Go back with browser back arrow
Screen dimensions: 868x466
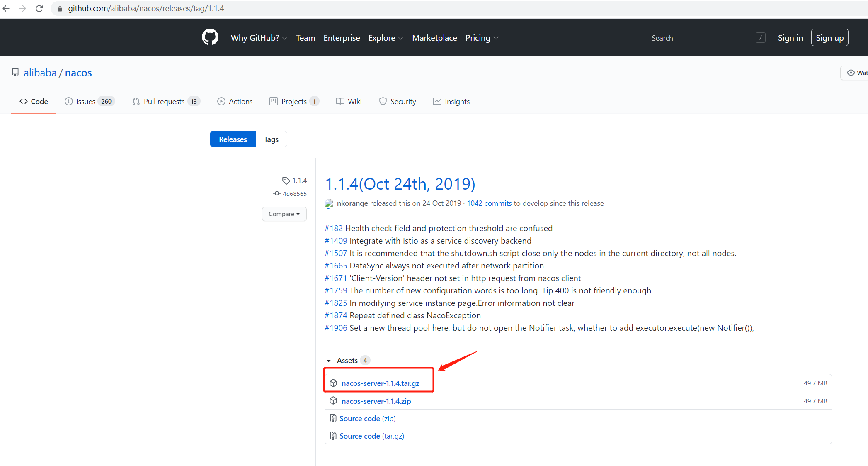(x=6, y=8)
